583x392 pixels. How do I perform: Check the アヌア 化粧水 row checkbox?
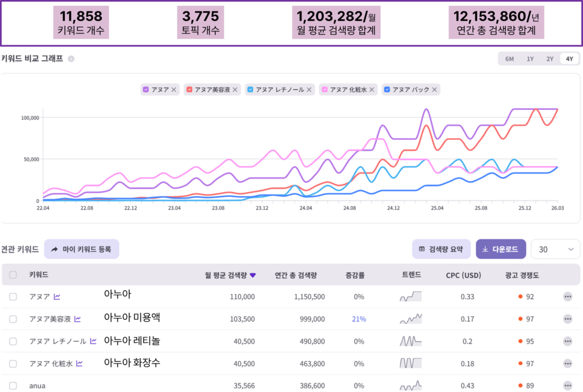click(x=13, y=364)
